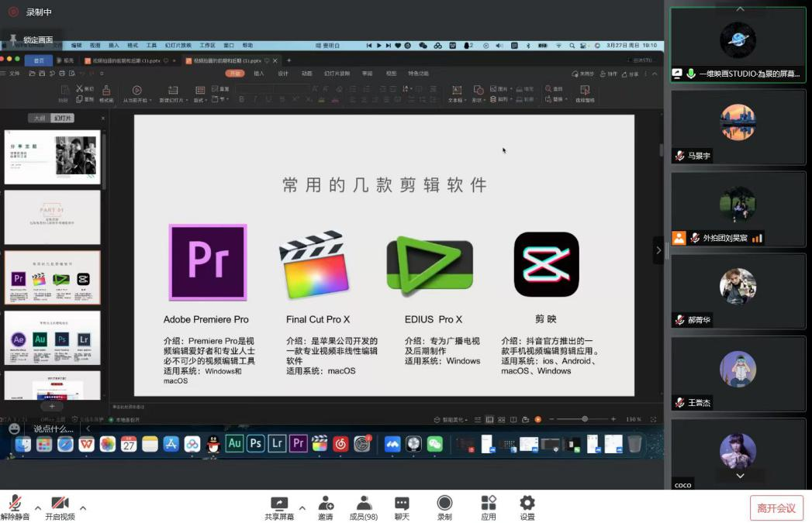Image resolution: width=812 pixels, height=523 pixels.
Task: Switch to WPS 插入 ribbon tab
Action: point(259,74)
